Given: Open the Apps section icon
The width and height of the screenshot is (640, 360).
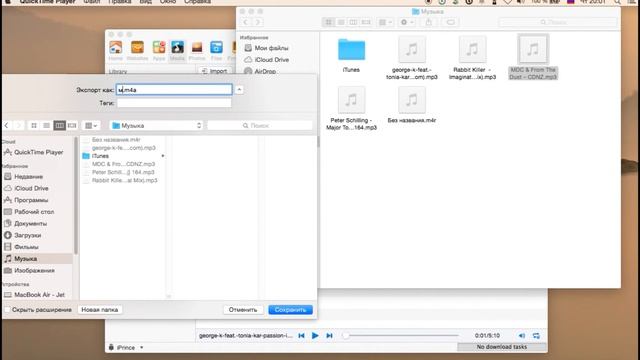Looking at the screenshot, I should [x=159, y=51].
